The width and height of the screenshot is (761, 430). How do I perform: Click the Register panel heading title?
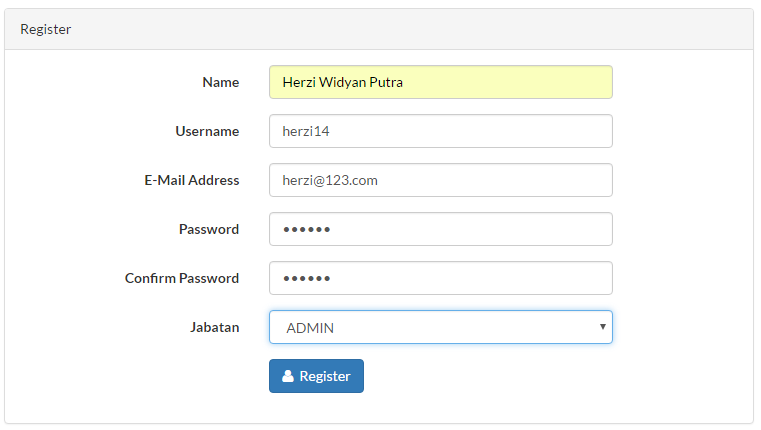coord(46,29)
